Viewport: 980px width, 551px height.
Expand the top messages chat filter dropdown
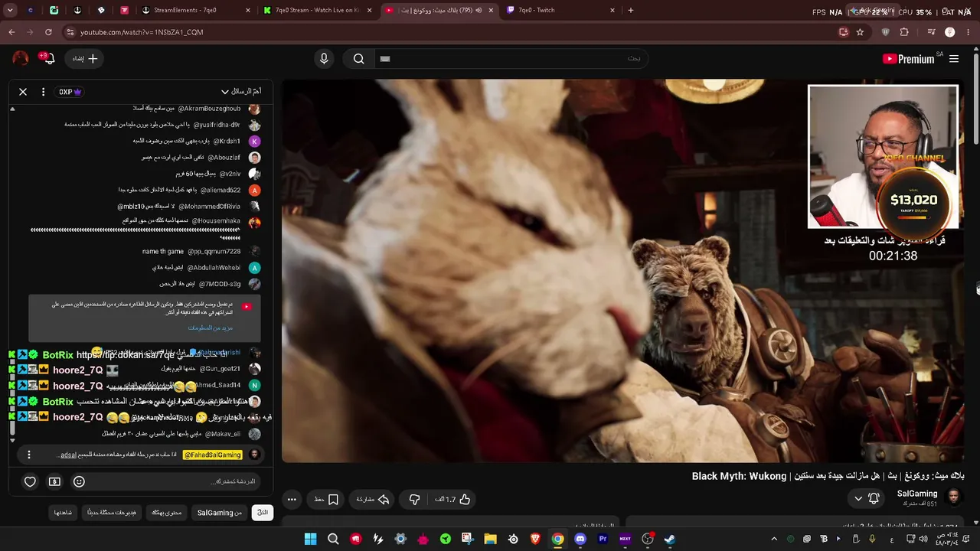pyautogui.click(x=240, y=92)
